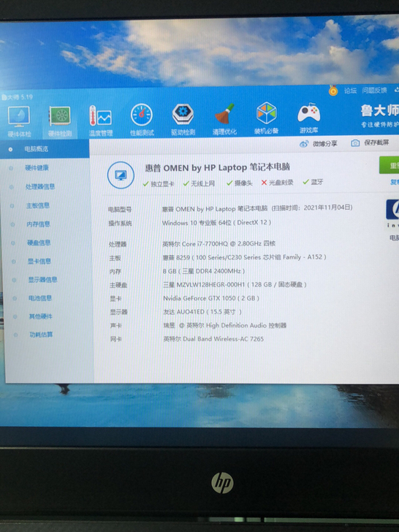Open 显示器信息 monitor info
This screenshot has width=399, height=532.
click(42, 280)
